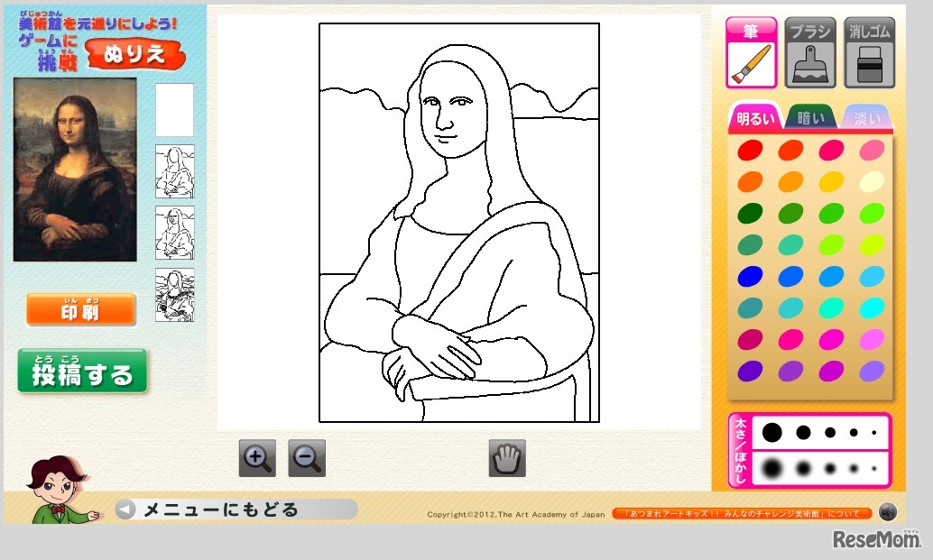Pick the light pink swatch in top row
Viewport: 933px width, 560px height.
click(872, 150)
